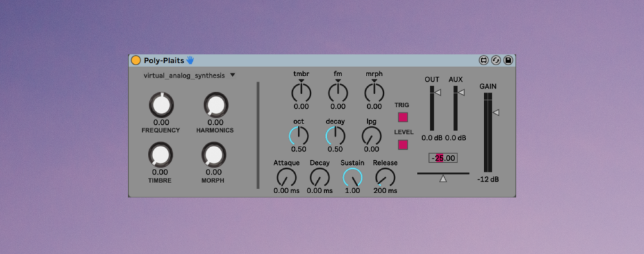Click the blue hand icon beside Poly-Plaits

pos(190,60)
